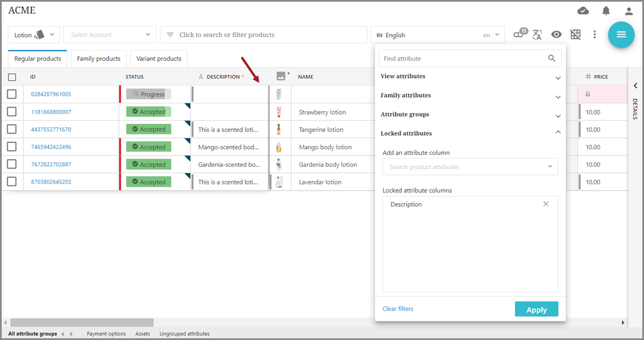This screenshot has width=644, height=340.
Task: Open the user account icon
Action: (629, 11)
